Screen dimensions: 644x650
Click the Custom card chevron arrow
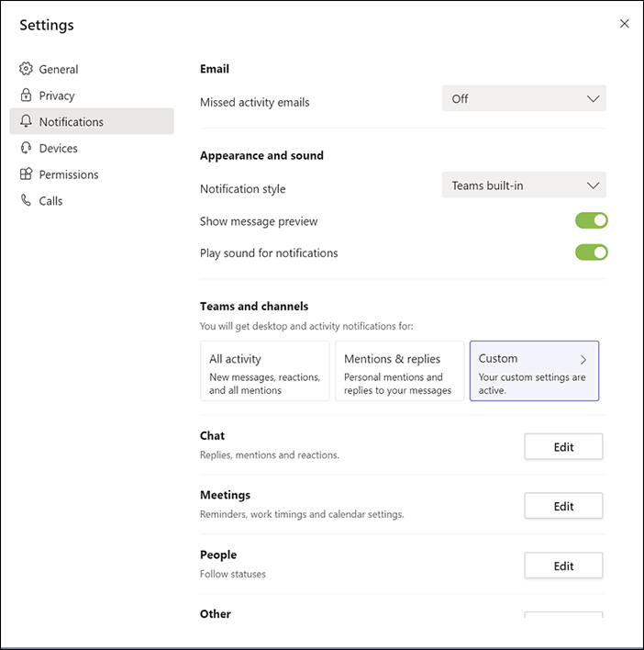pyautogui.click(x=583, y=359)
